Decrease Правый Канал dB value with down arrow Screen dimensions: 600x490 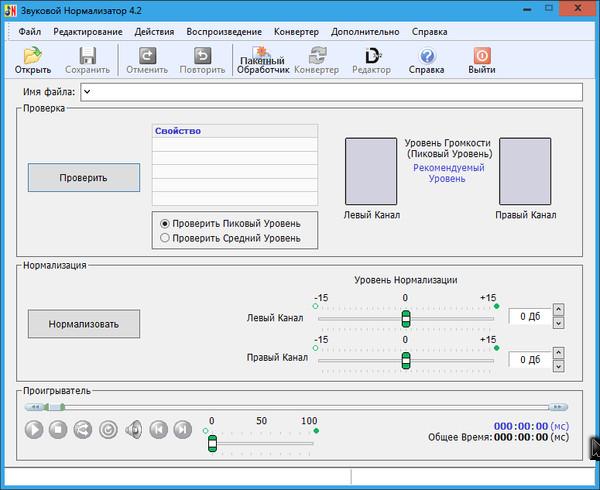point(558,365)
